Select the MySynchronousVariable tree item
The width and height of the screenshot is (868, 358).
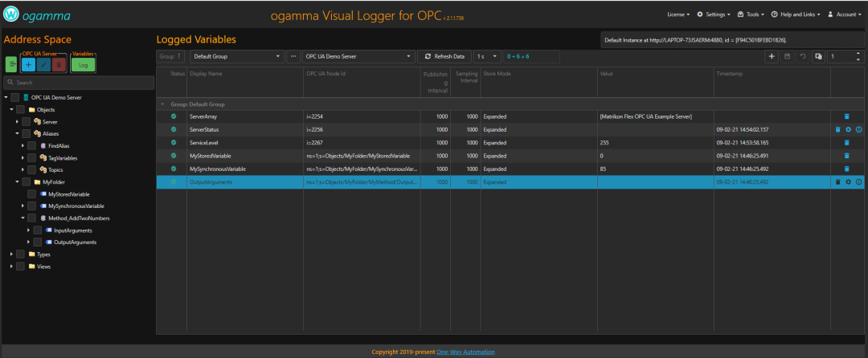click(x=76, y=206)
